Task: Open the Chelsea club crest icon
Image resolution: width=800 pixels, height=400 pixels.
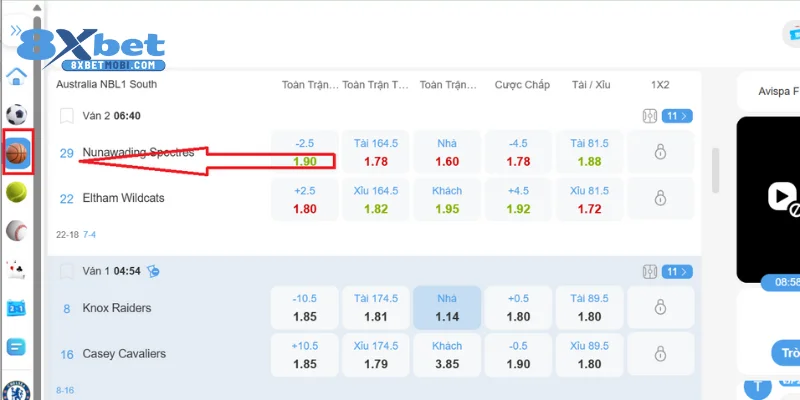Action: click(16, 390)
